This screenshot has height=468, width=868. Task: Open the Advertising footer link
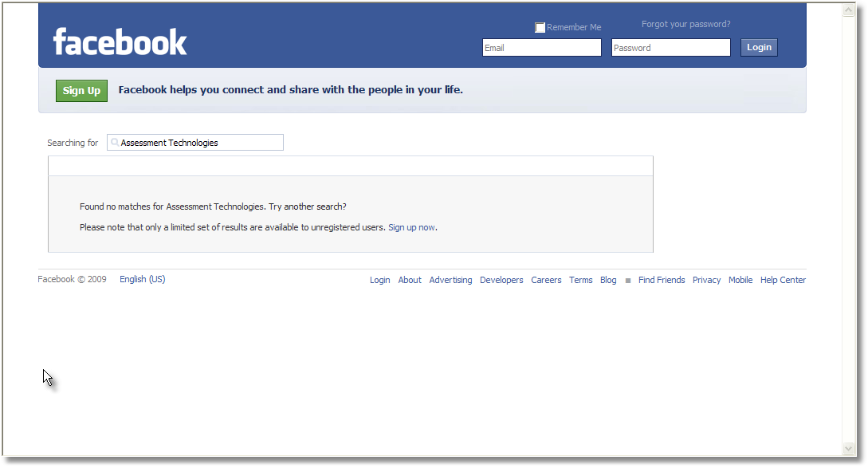(450, 281)
